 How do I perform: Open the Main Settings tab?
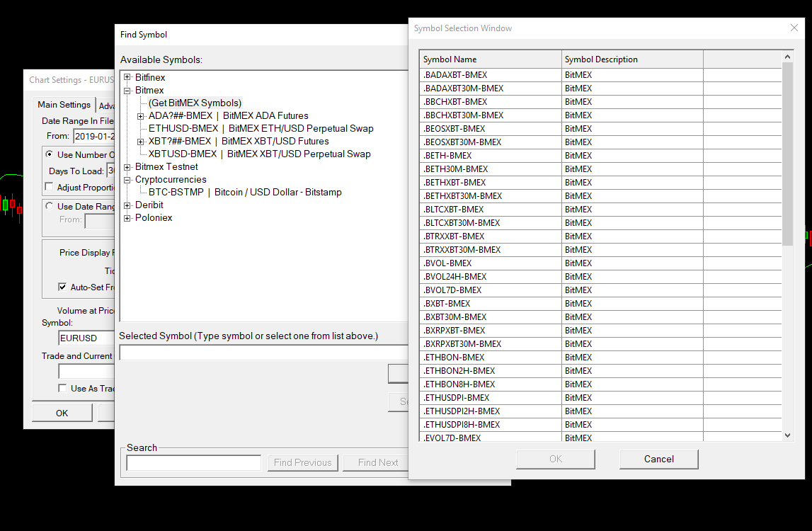click(x=64, y=105)
